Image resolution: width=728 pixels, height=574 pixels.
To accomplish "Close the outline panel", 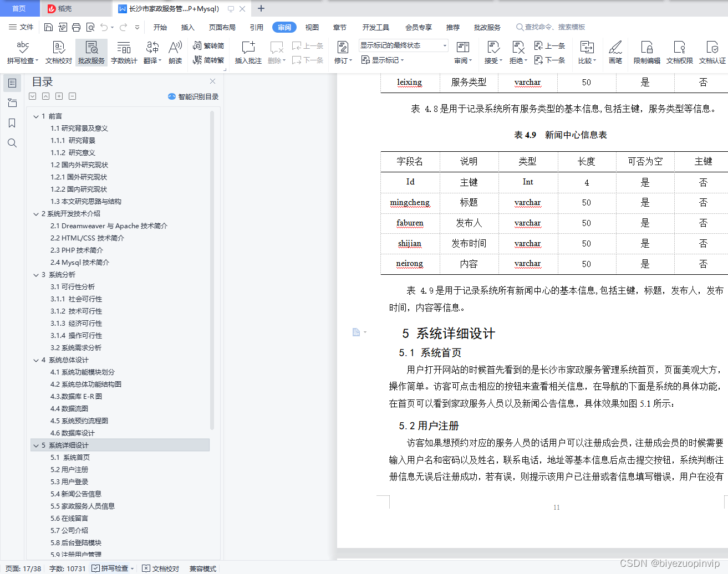I will coord(212,81).
